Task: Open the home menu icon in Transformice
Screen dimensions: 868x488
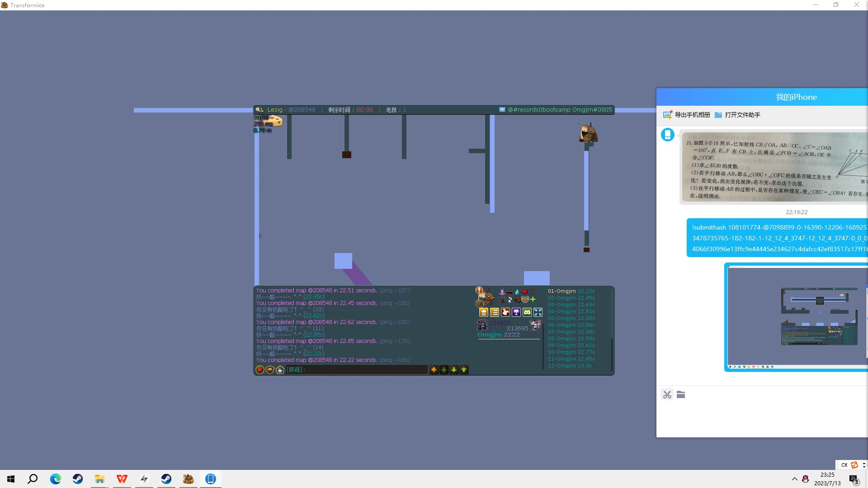Action: pos(484,312)
